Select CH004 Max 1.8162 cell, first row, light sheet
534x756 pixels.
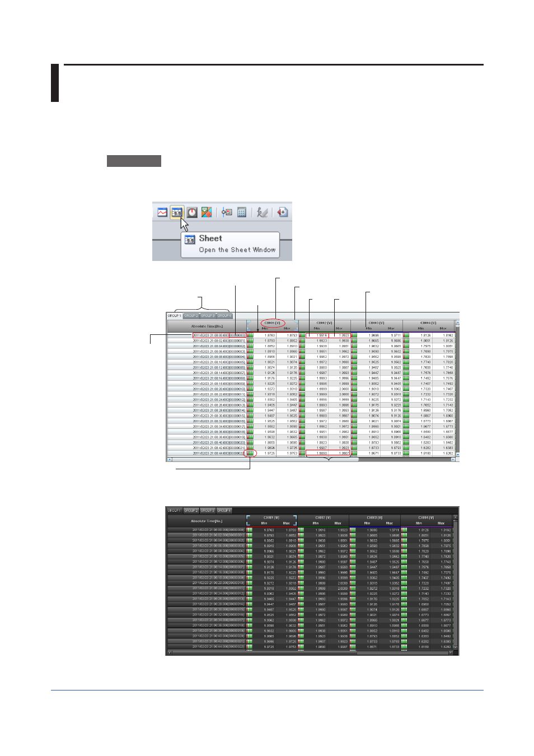pos(444,335)
